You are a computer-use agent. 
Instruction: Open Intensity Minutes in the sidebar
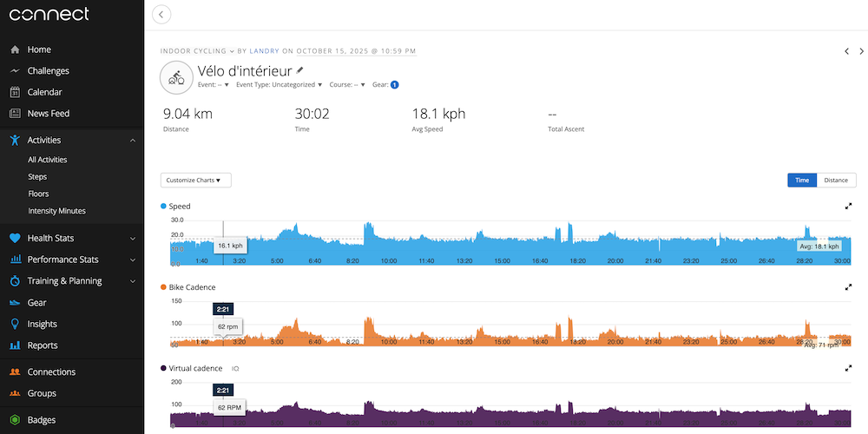[56, 211]
